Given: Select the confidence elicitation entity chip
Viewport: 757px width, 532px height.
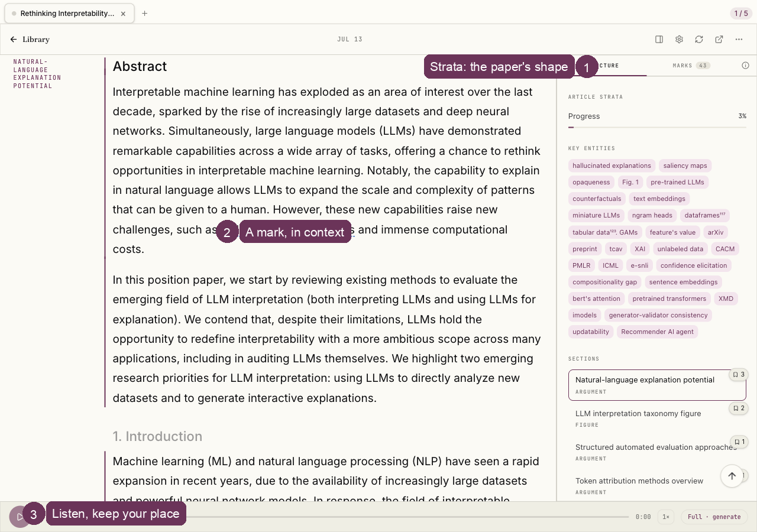Looking at the screenshot, I should tap(694, 265).
